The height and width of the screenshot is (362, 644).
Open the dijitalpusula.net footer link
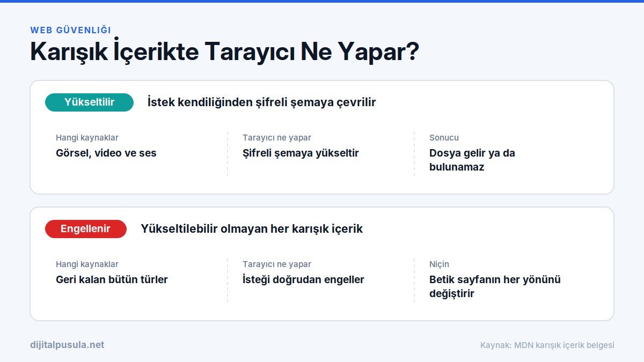67,345
